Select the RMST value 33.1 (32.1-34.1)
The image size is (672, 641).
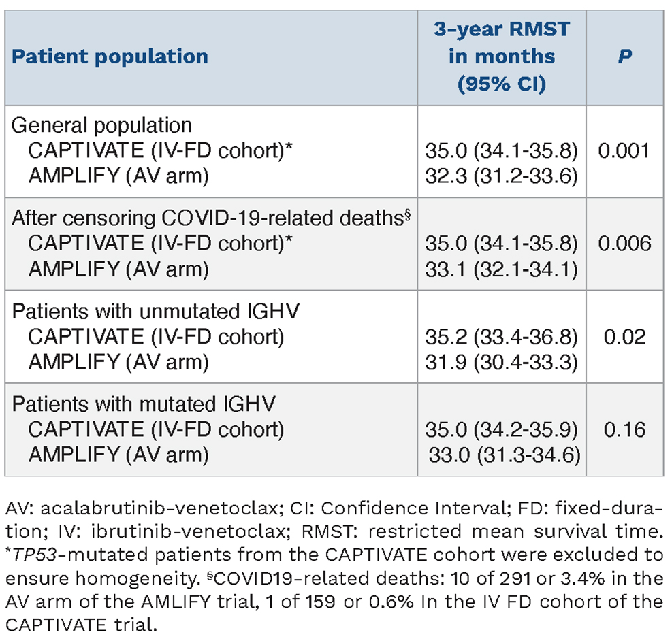(502, 269)
